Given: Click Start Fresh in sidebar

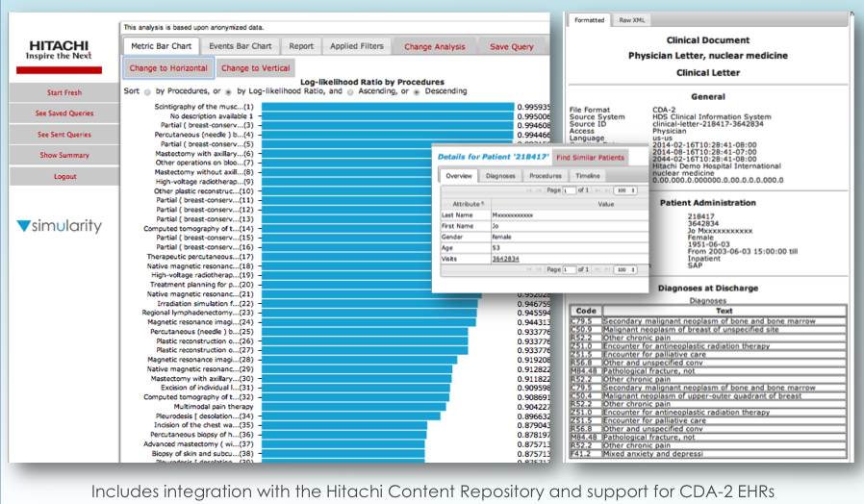Looking at the screenshot, I should click(64, 92).
